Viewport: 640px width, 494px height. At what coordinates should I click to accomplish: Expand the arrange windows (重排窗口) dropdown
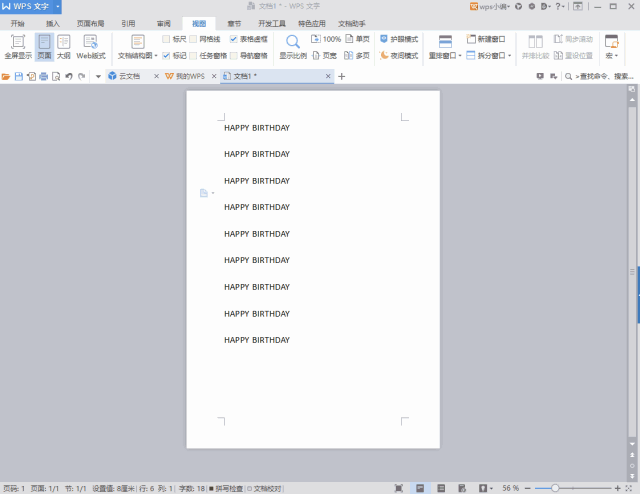coord(460,56)
